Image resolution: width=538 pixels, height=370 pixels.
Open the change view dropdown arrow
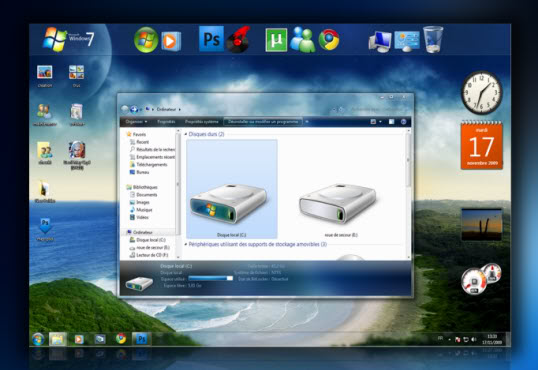[380, 122]
